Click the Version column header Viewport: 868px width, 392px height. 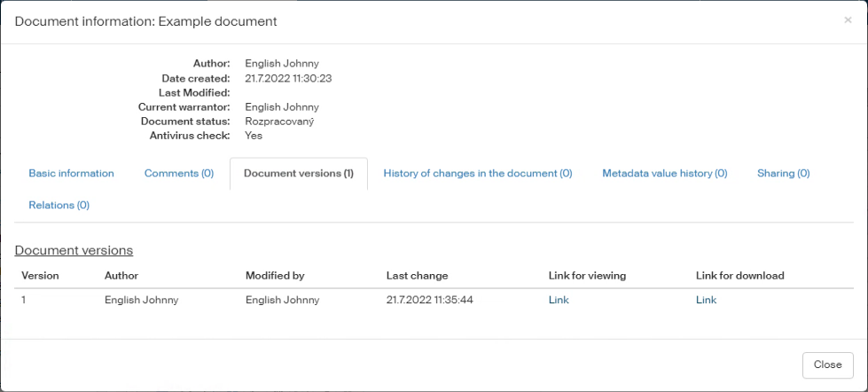pyautogui.click(x=40, y=276)
